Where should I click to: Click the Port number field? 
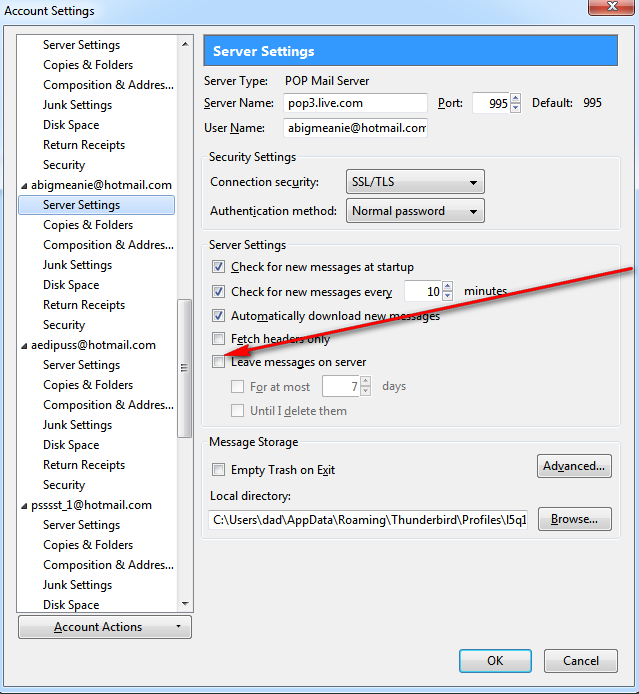pyautogui.click(x=491, y=103)
